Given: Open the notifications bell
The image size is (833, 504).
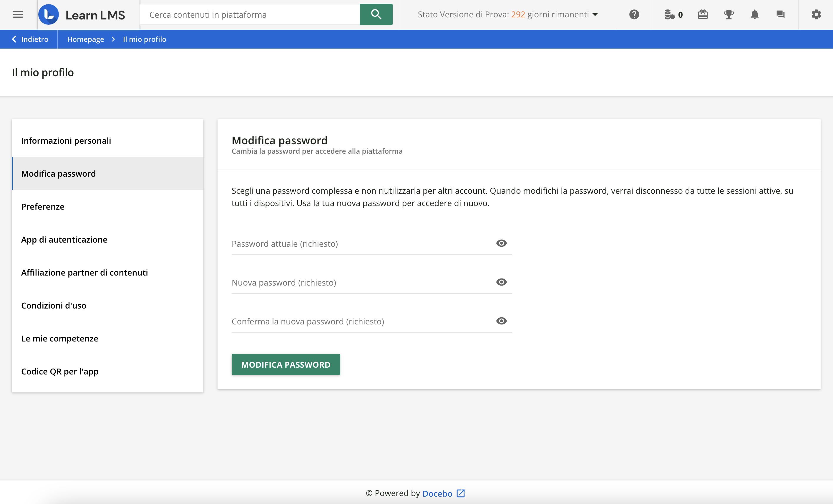Looking at the screenshot, I should [x=755, y=14].
